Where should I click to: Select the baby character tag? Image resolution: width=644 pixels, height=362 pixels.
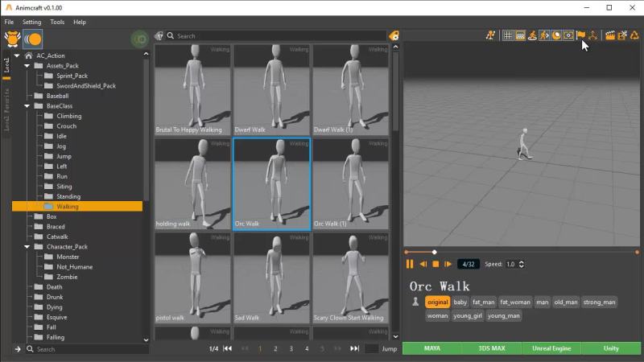(x=460, y=302)
